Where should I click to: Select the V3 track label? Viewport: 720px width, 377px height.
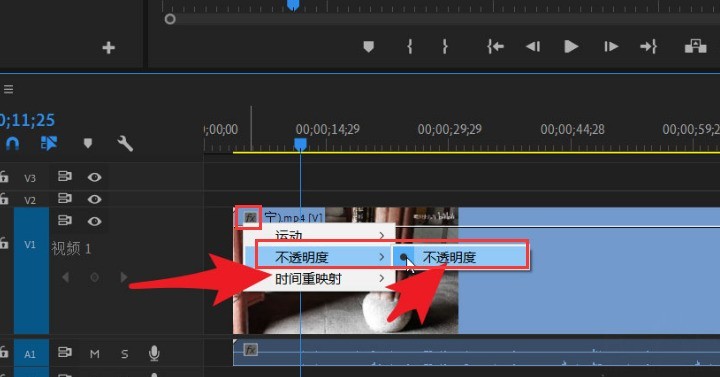click(x=30, y=178)
